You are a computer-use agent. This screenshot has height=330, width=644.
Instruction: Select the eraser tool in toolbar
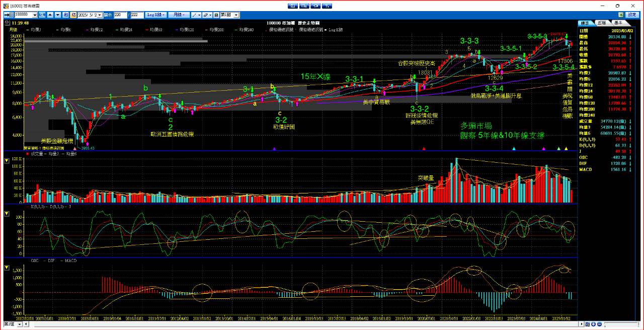click(x=207, y=15)
